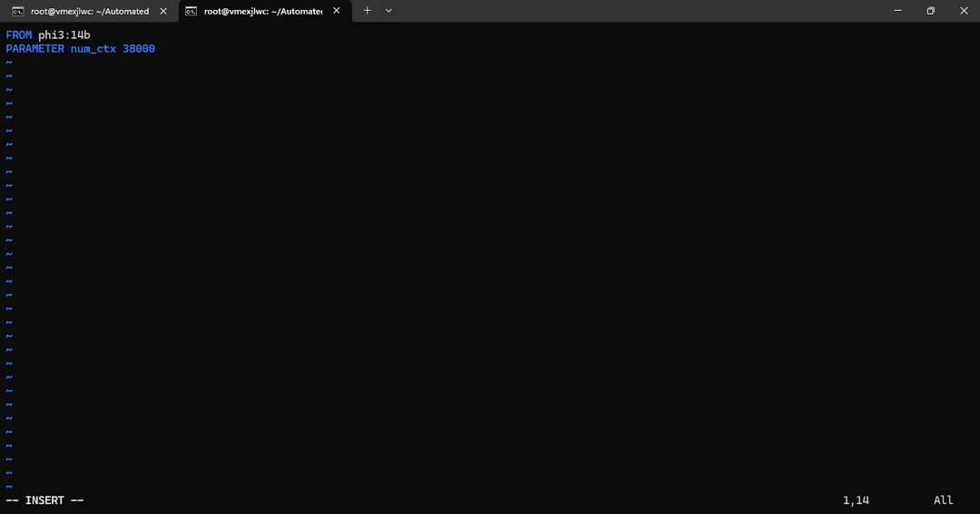Viewport: 980px width, 514px height.
Task: Click the phi3:14b model name
Action: click(64, 35)
